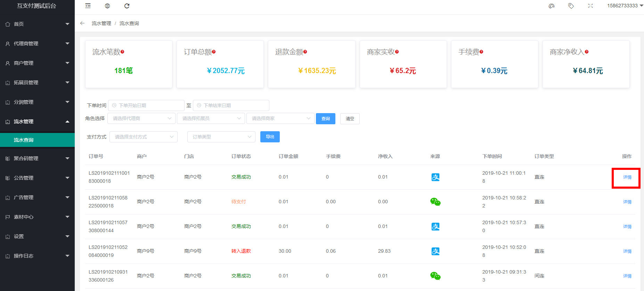Click the 导出 export button
644x291 pixels.
[270, 137]
